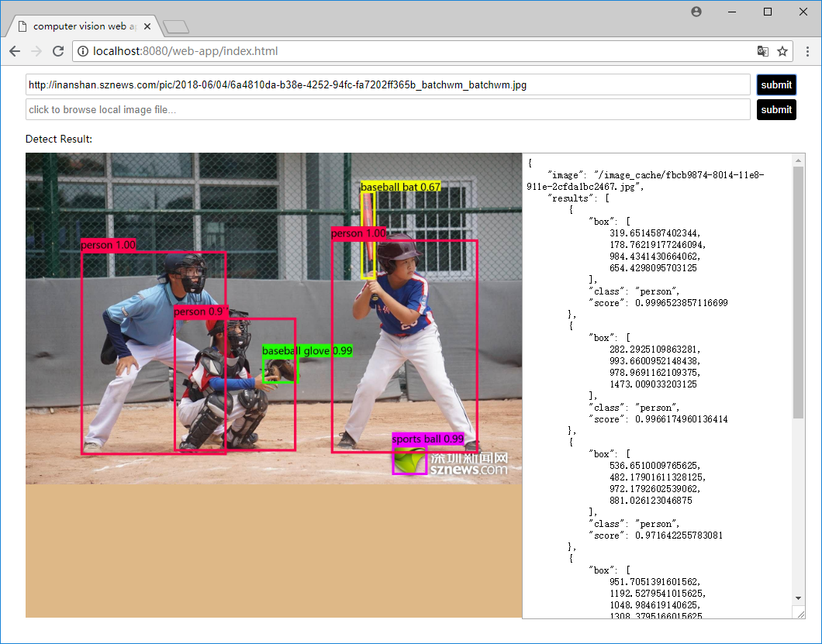This screenshot has width=822, height=644.
Task: Click the image_cache path text in JSON
Action: [645, 181]
